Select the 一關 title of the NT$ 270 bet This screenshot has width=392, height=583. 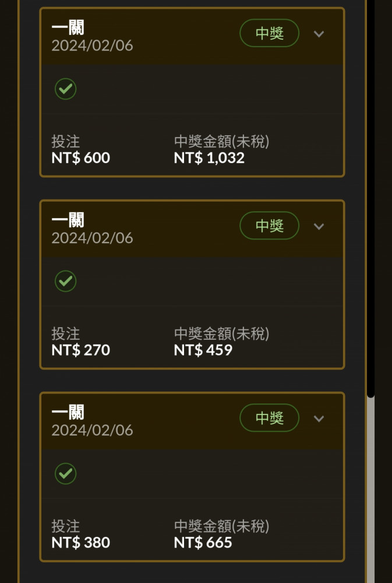[x=68, y=219]
